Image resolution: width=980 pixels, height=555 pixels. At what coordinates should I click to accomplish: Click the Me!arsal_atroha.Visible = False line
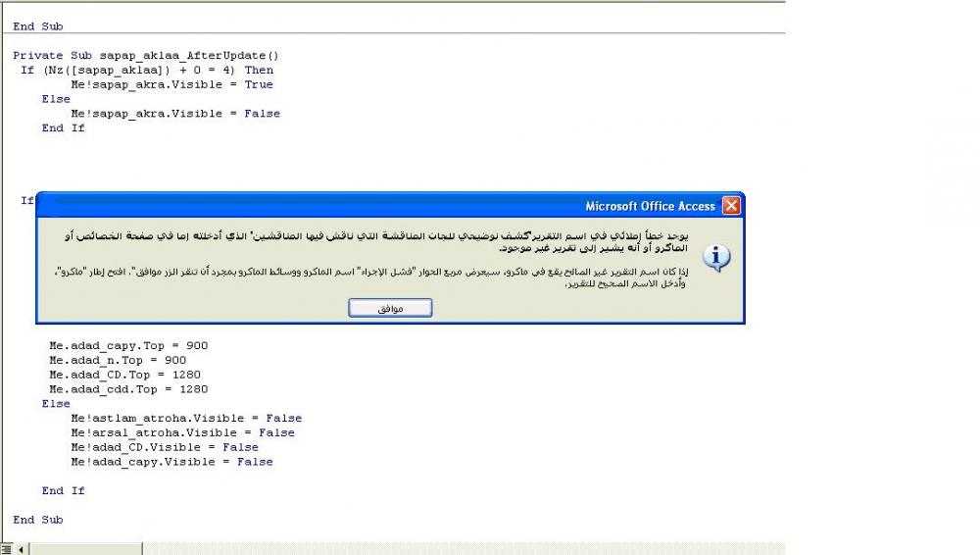coord(182,433)
